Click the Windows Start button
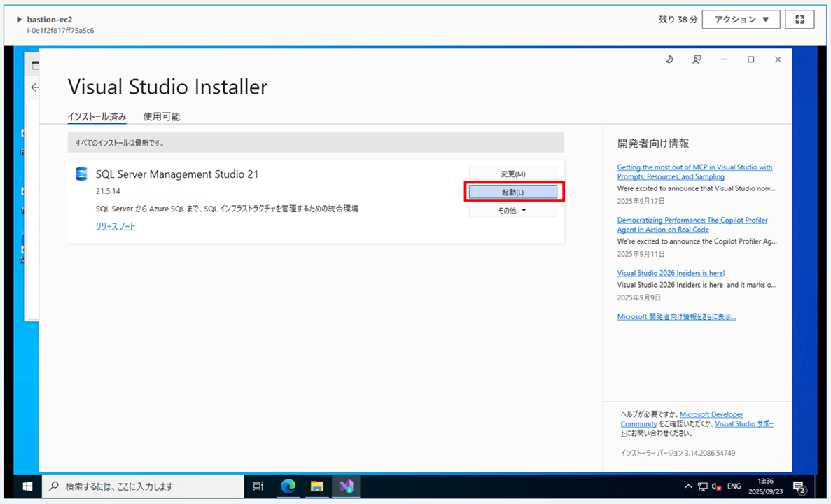Image resolution: width=831 pixels, height=504 pixels. coord(27,486)
